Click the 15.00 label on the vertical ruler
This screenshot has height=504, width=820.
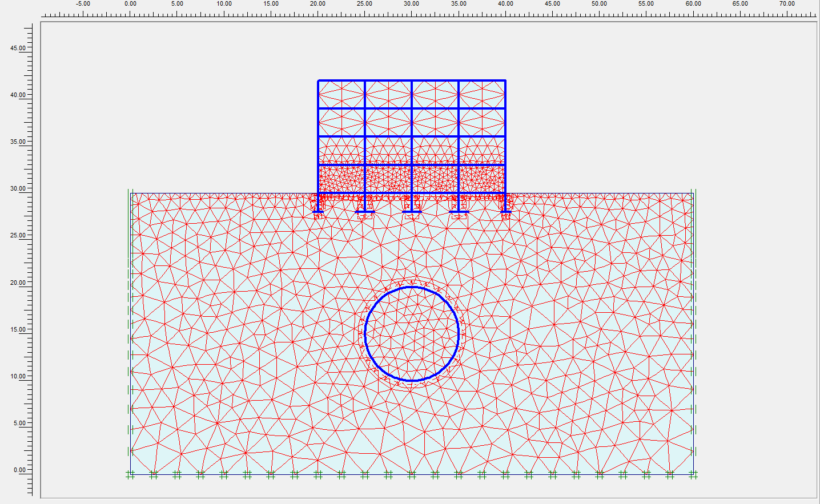click(x=18, y=329)
